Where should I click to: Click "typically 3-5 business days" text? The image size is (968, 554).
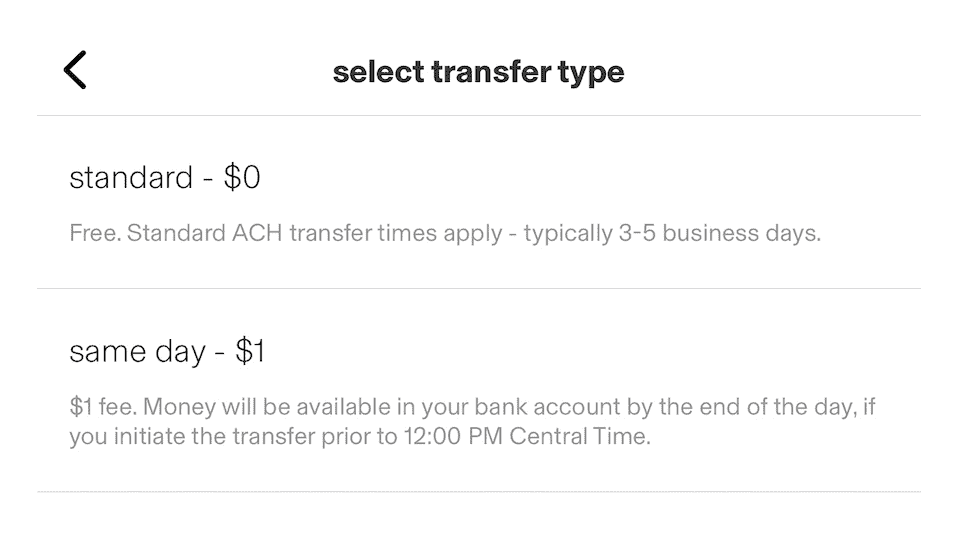(672, 235)
